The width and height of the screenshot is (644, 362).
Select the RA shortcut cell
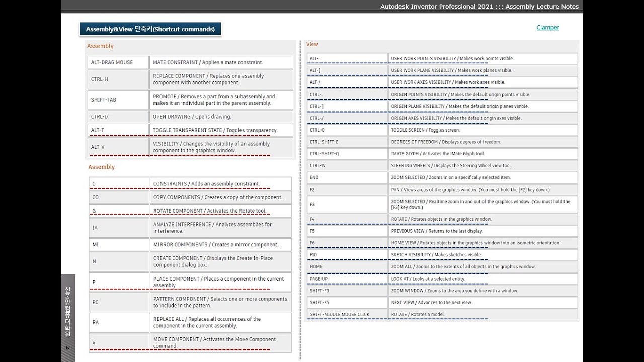coord(119,322)
